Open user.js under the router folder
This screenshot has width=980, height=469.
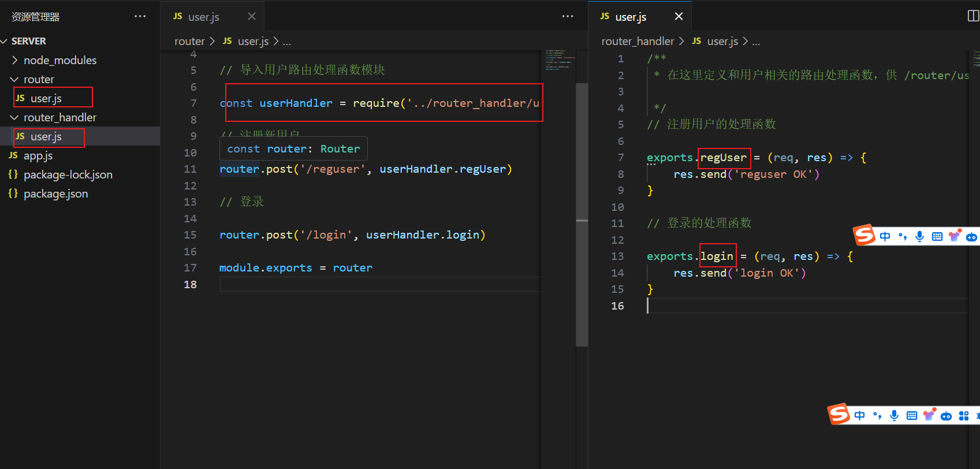(x=46, y=98)
